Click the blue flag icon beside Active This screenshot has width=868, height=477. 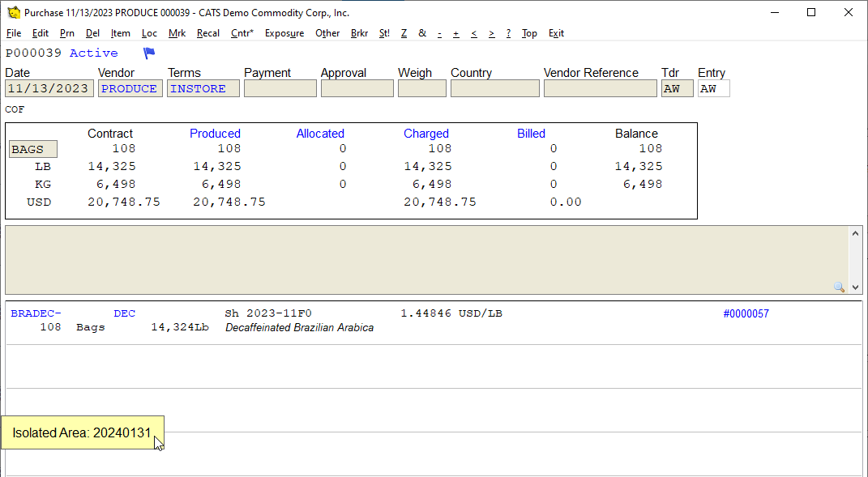pyautogui.click(x=149, y=53)
